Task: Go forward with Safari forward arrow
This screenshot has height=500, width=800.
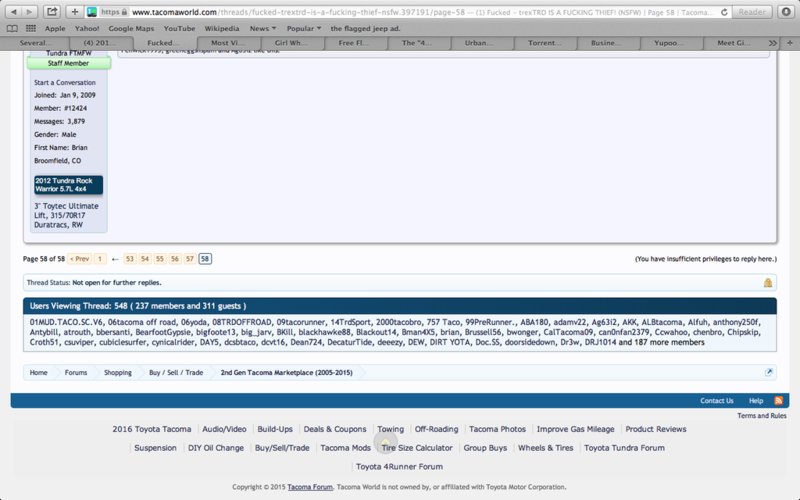Action: pyautogui.click(x=29, y=12)
